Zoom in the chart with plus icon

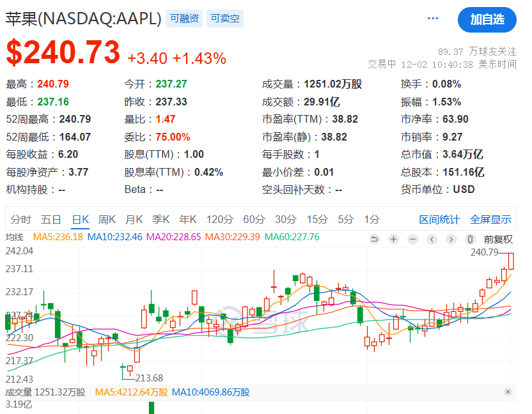(x=394, y=239)
